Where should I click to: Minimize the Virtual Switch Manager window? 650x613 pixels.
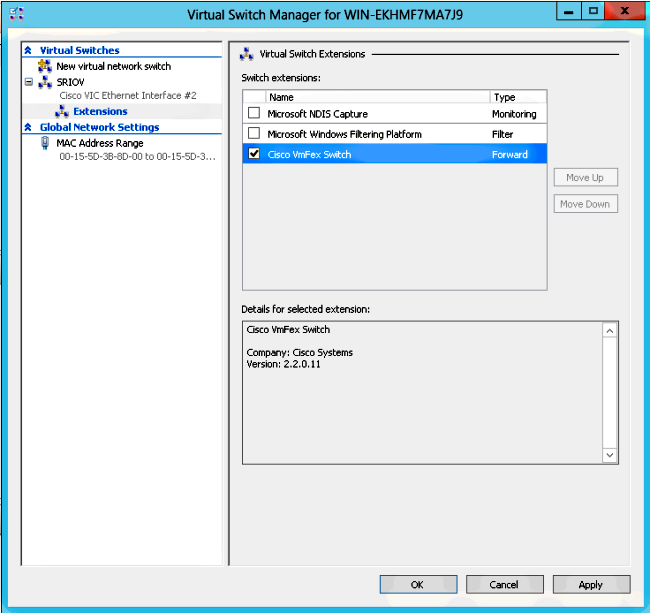pos(568,11)
